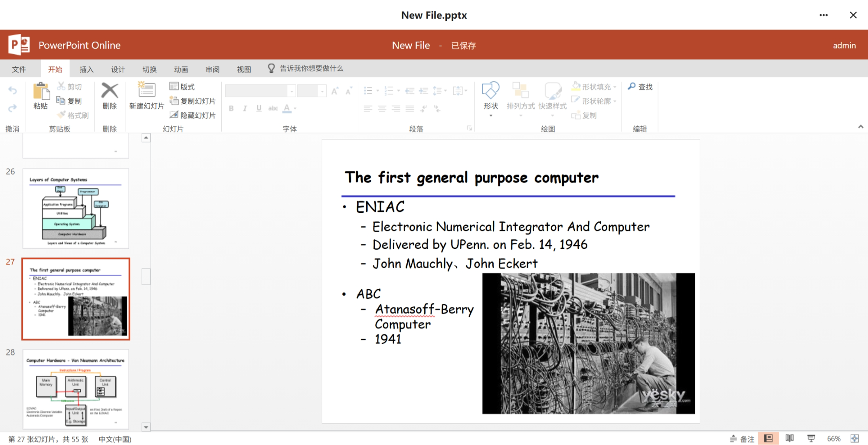Expand Shape Outline (形状轮廓) dropdown
This screenshot has height=445, width=868.
click(615, 101)
